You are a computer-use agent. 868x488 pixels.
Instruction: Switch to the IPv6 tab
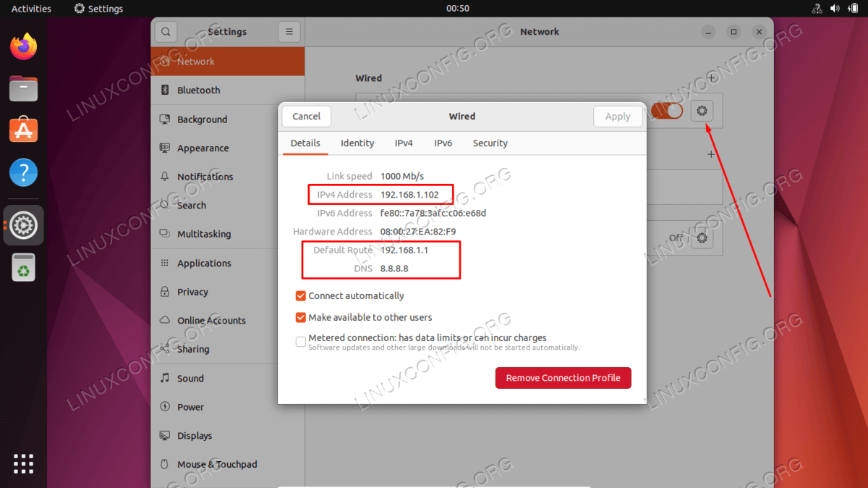pyautogui.click(x=443, y=143)
